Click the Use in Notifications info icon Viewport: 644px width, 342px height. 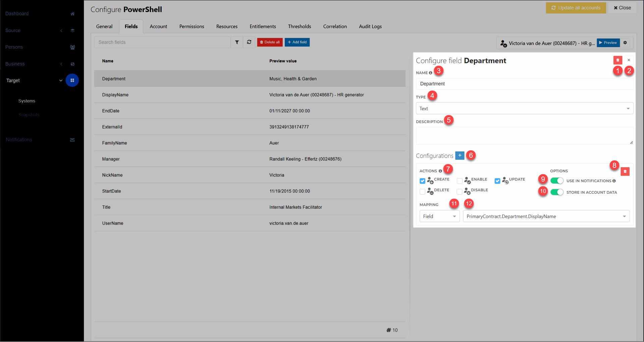pyautogui.click(x=614, y=181)
